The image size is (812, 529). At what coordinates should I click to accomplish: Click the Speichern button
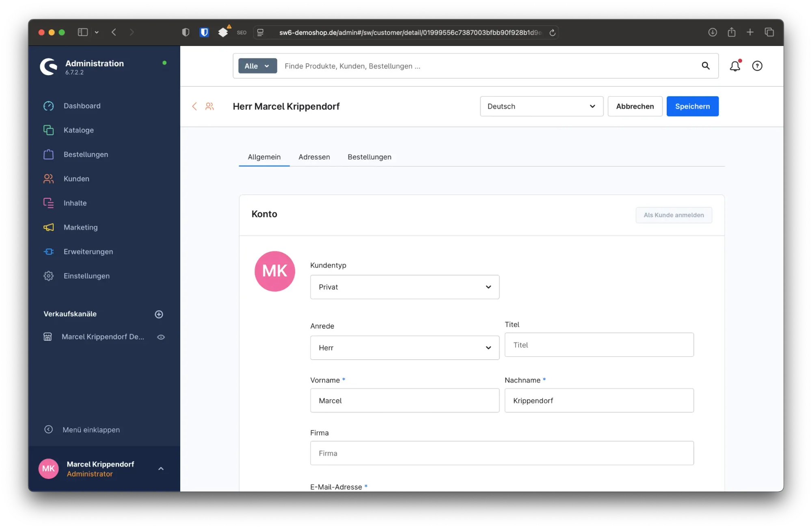click(692, 106)
